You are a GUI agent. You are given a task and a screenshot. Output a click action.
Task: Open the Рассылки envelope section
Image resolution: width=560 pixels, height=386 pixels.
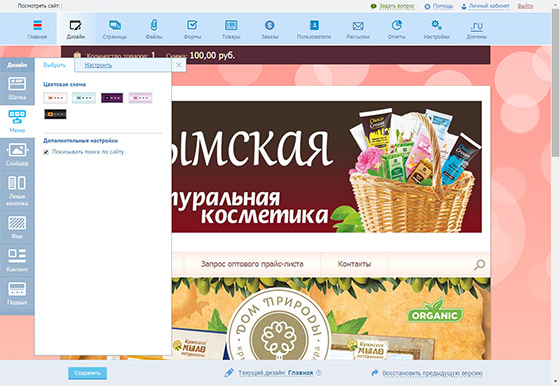click(358, 30)
